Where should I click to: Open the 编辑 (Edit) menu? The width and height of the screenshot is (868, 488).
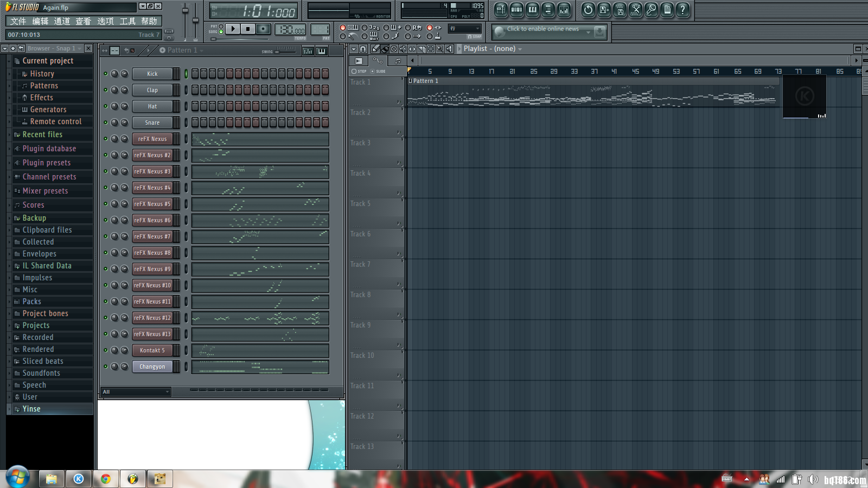[x=40, y=21]
